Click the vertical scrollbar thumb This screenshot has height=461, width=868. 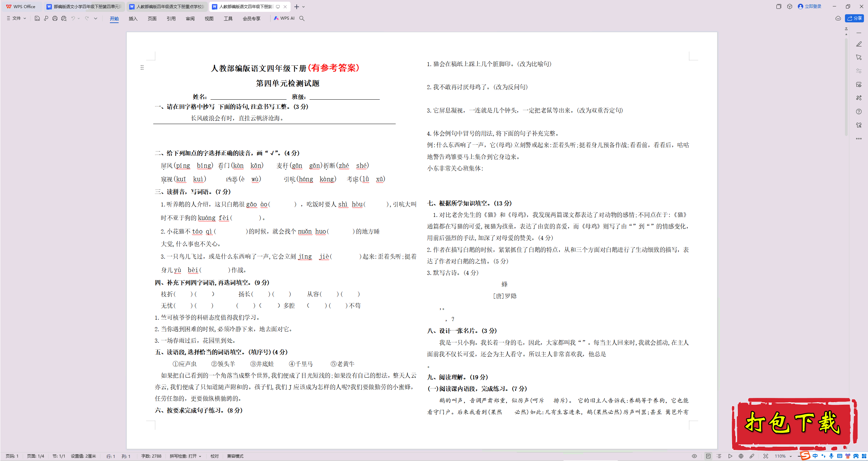[846, 86]
